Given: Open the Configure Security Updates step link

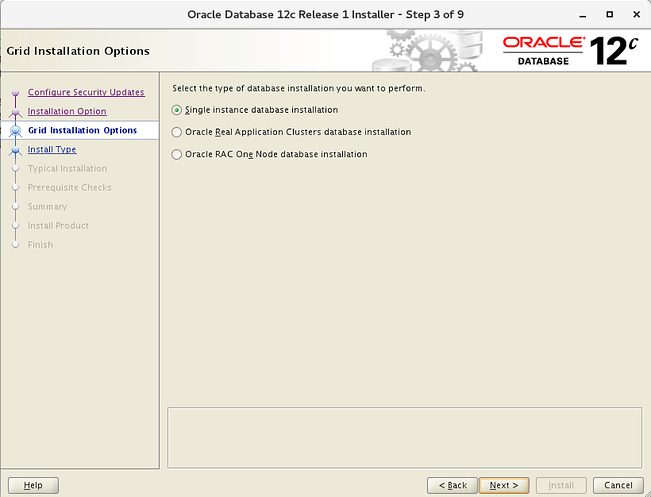Looking at the screenshot, I should [86, 93].
